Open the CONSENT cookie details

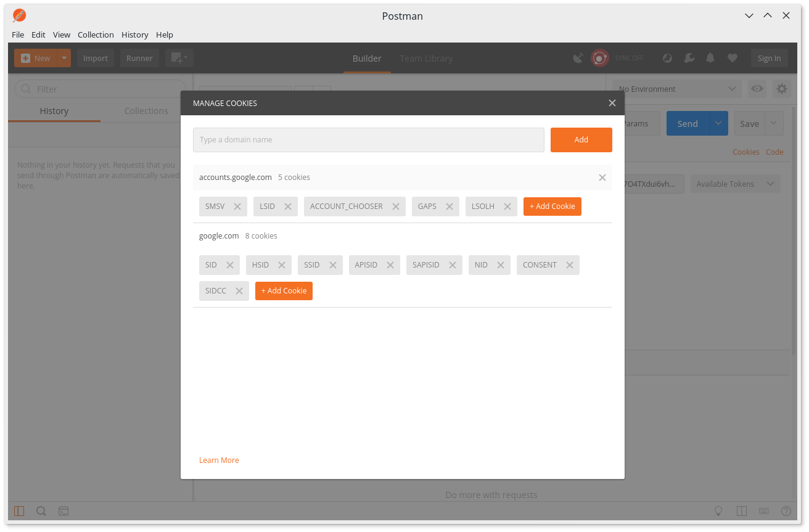pyautogui.click(x=540, y=265)
